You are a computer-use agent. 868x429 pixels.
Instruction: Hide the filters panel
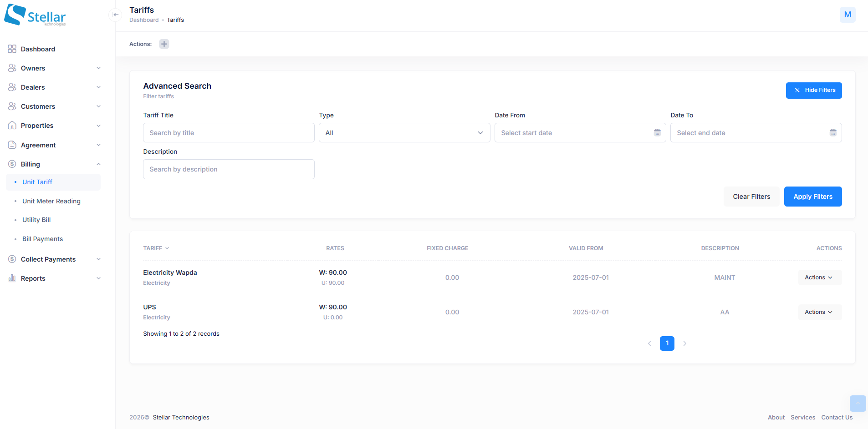click(813, 91)
